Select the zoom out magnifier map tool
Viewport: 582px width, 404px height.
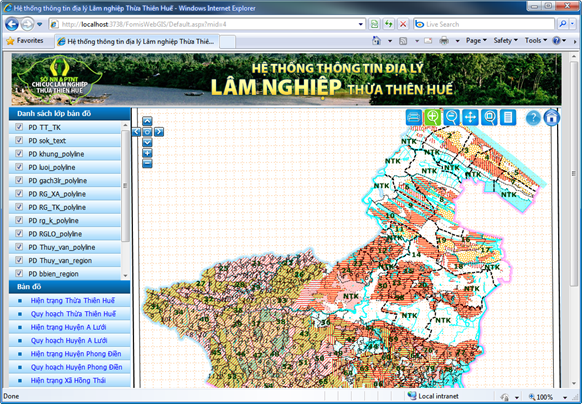tap(451, 118)
